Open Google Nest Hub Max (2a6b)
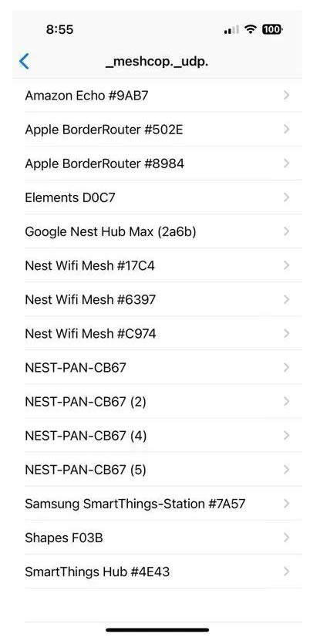This screenshot has width=320, height=644. tap(163, 231)
